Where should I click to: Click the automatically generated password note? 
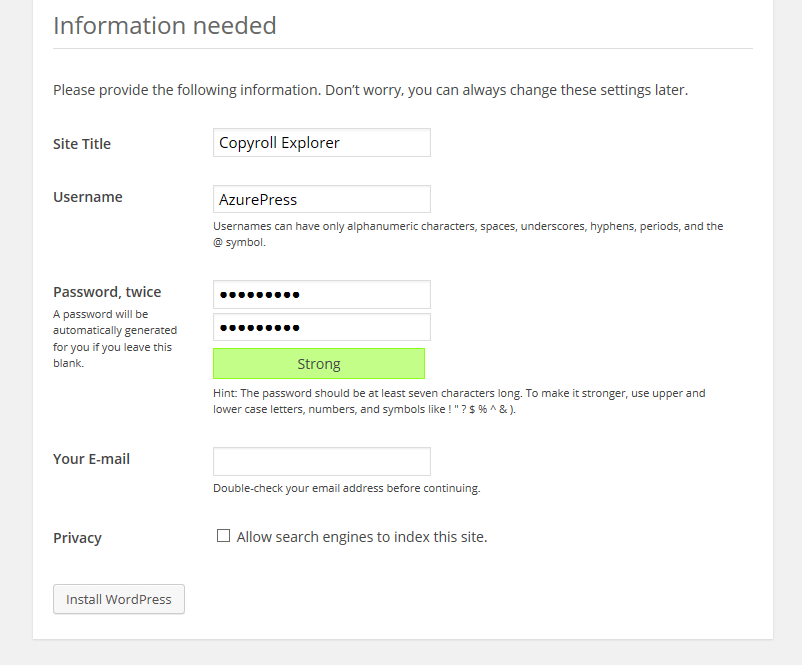click(115, 339)
